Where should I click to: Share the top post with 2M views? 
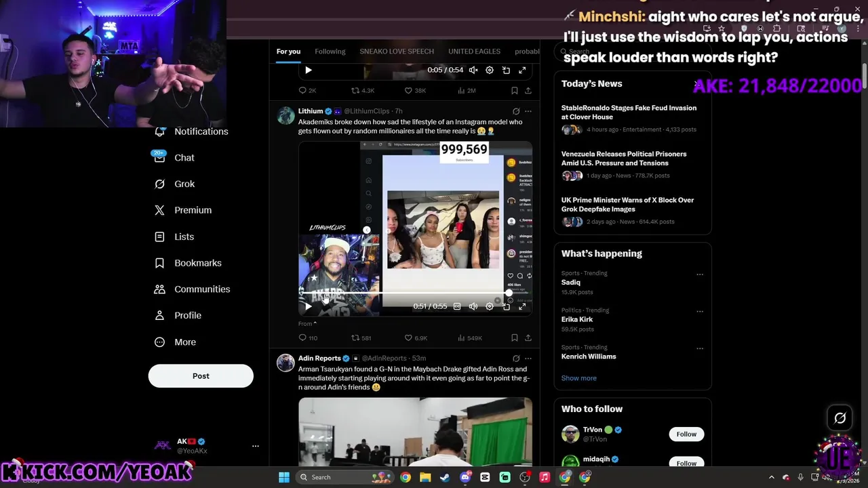[528, 90]
